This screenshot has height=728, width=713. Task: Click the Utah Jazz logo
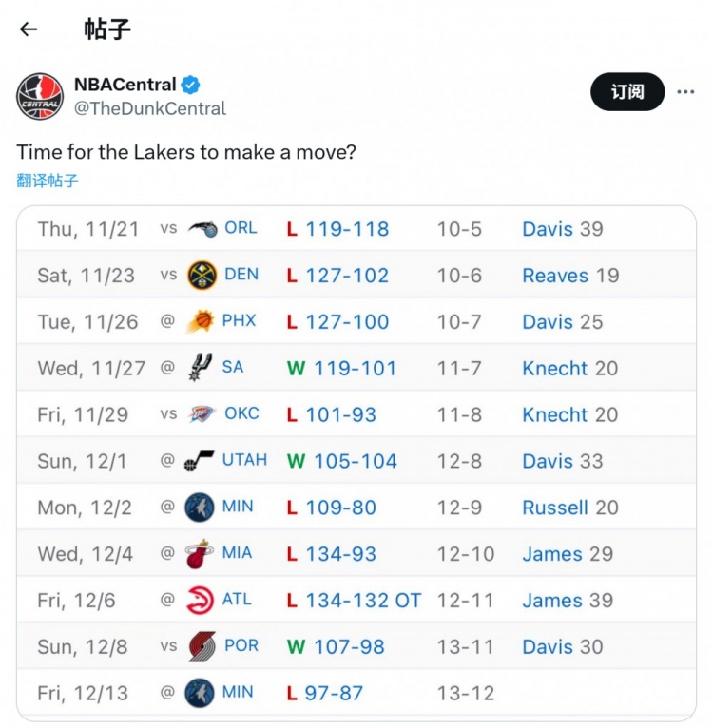pyautogui.click(x=201, y=461)
